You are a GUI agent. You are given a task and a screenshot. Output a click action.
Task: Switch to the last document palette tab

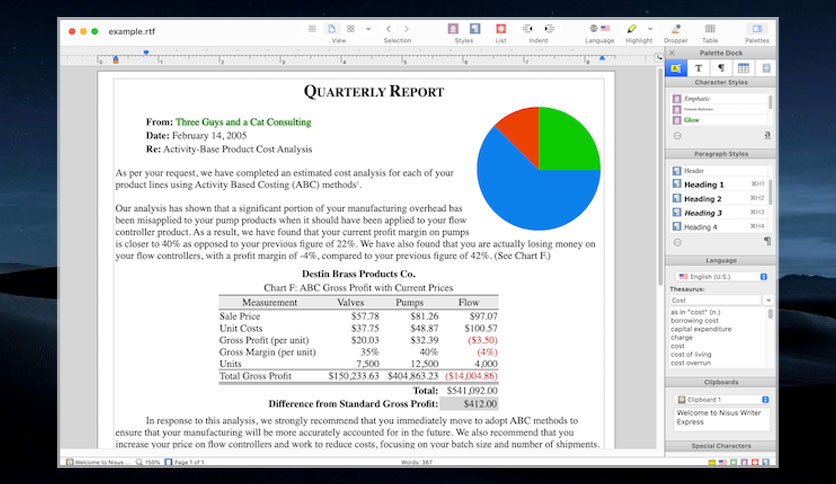point(766,68)
